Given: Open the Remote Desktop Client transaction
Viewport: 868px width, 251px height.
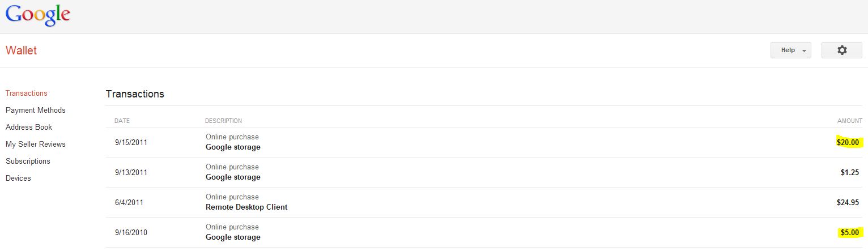Looking at the screenshot, I should coord(246,207).
